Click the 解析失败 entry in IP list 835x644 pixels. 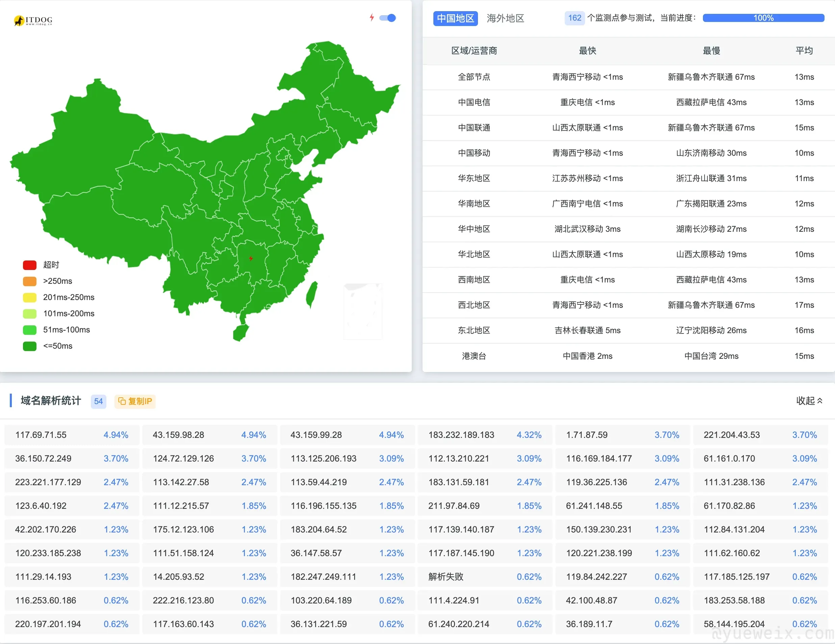446,577
